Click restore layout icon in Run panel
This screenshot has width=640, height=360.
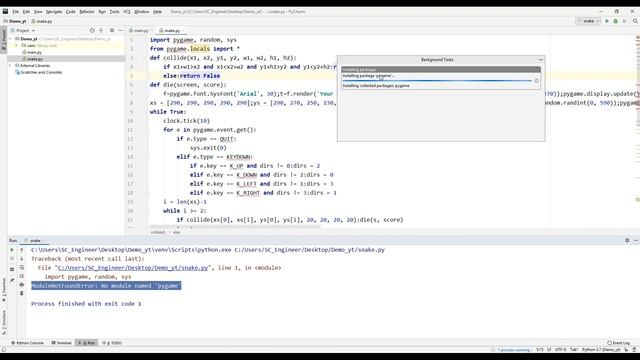pyautogui.click(x=12, y=269)
